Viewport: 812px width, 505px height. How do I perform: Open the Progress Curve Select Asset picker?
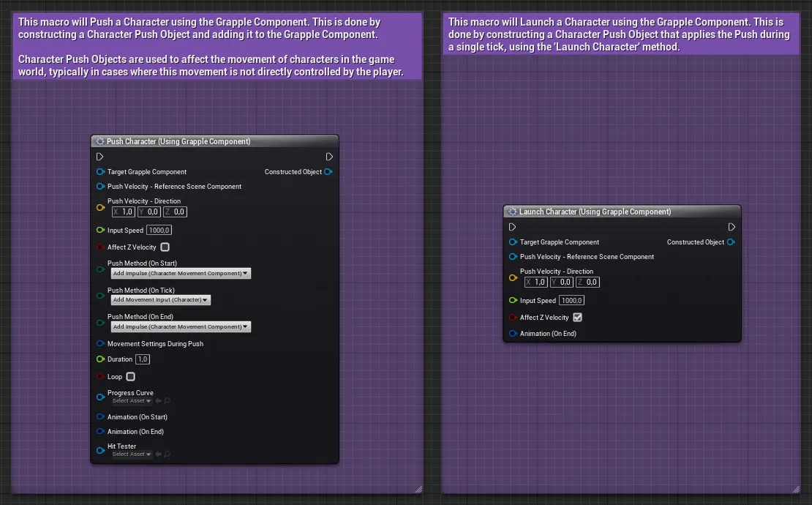point(132,401)
